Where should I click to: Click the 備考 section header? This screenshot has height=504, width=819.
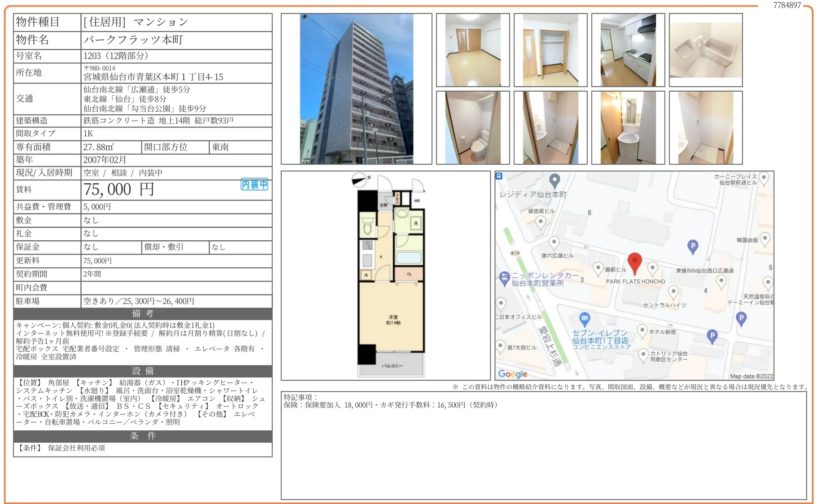[143, 314]
